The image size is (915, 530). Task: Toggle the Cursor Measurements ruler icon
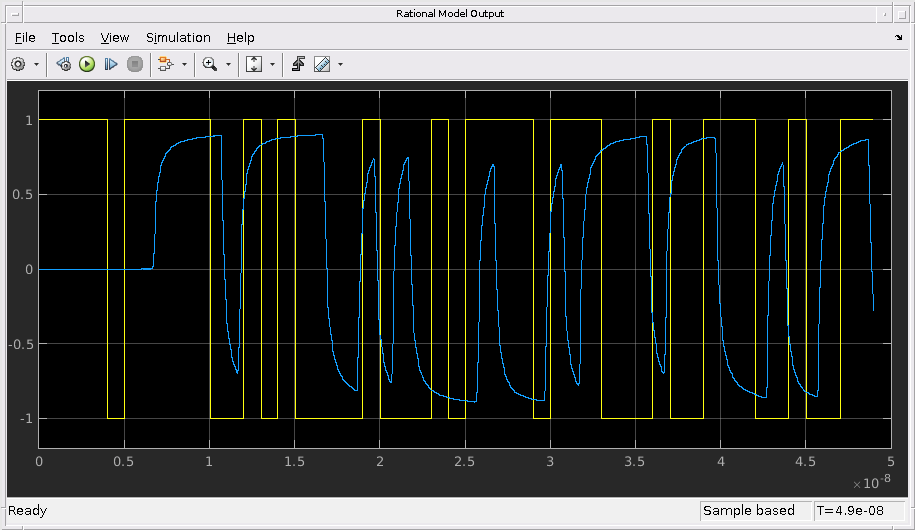pyautogui.click(x=322, y=64)
